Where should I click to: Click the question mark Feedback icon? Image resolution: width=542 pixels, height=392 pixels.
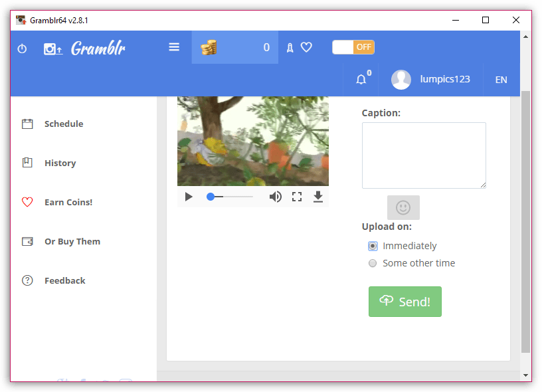27,280
